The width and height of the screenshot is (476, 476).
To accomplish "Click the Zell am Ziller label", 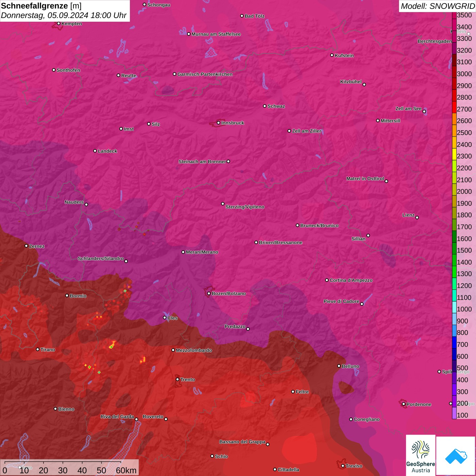I will (x=307, y=131).
